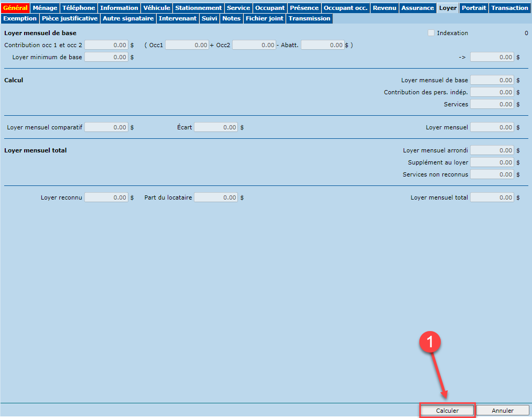Click the Occ1 contribution field
The image size is (532, 418).
187,46
